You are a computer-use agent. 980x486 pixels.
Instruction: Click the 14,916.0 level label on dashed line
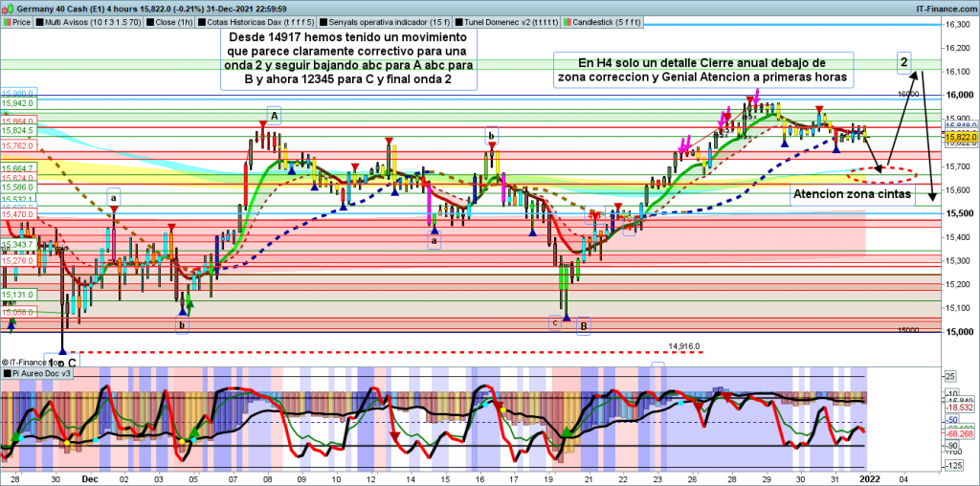684,346
